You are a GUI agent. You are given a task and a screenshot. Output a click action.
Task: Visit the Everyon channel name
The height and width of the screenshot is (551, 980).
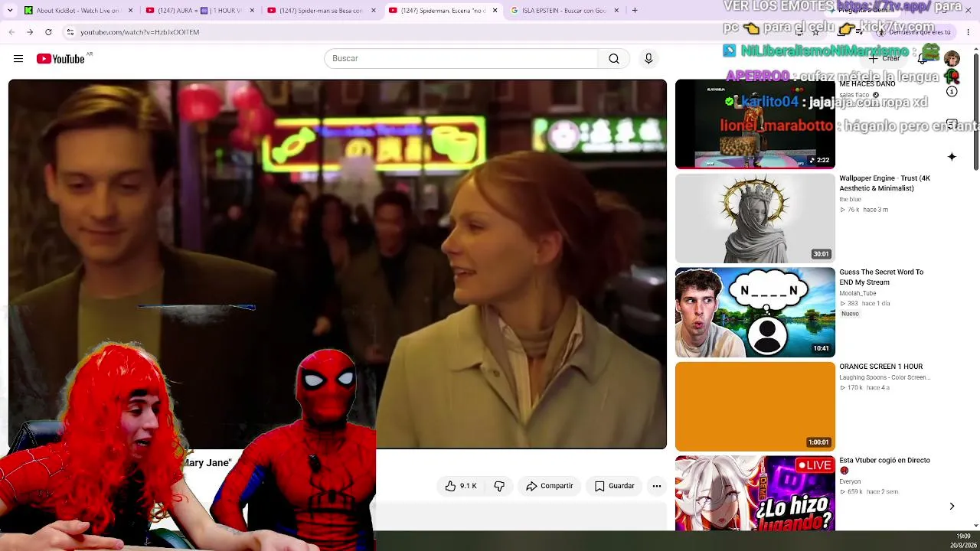pyautogui.click(x=850, y=481)
